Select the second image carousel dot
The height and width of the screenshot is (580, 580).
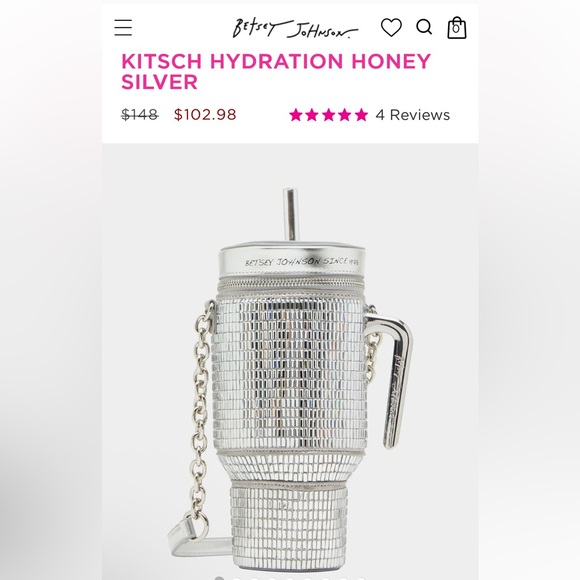237,579
